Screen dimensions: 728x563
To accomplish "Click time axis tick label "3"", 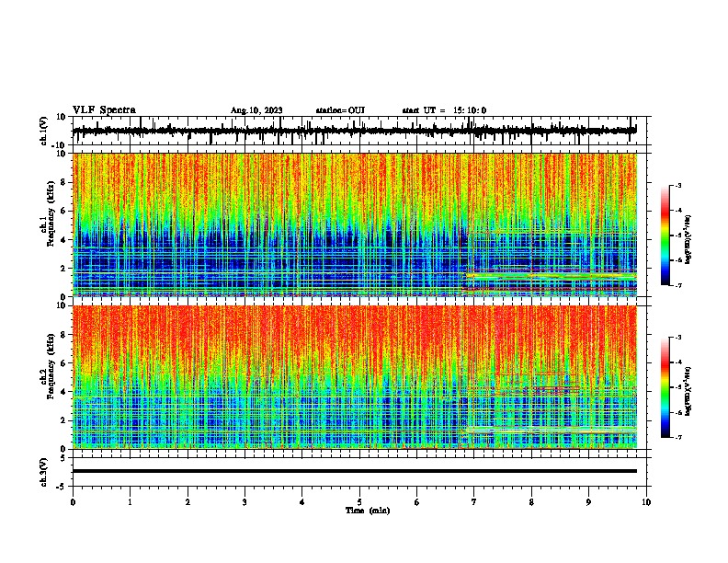I will pyautogui.click(x=245, y=502).
